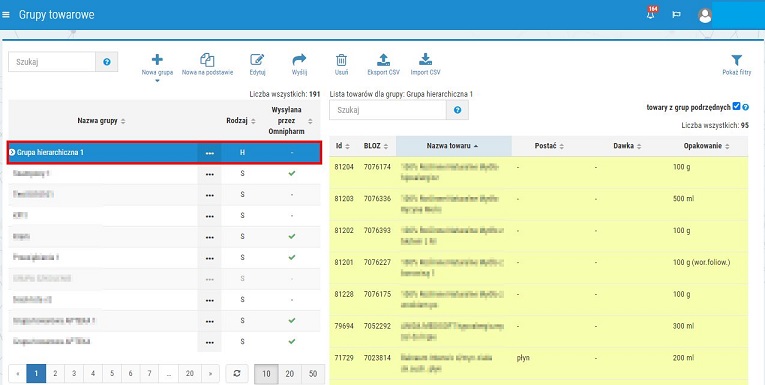Open three-dots menu for Grupa hierarchiczna 1
The image size is (765, 385).
point(210,153)
